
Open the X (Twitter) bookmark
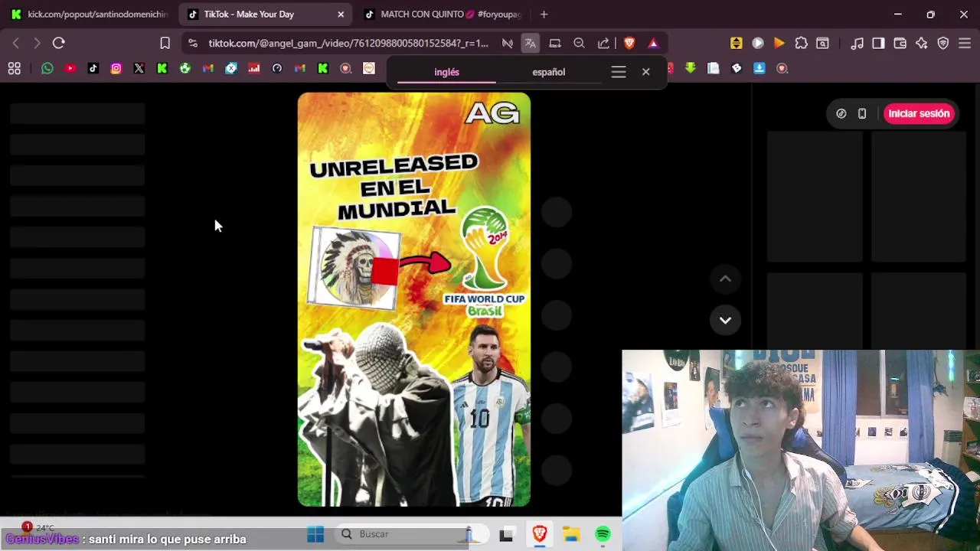(x=139, y=68)
